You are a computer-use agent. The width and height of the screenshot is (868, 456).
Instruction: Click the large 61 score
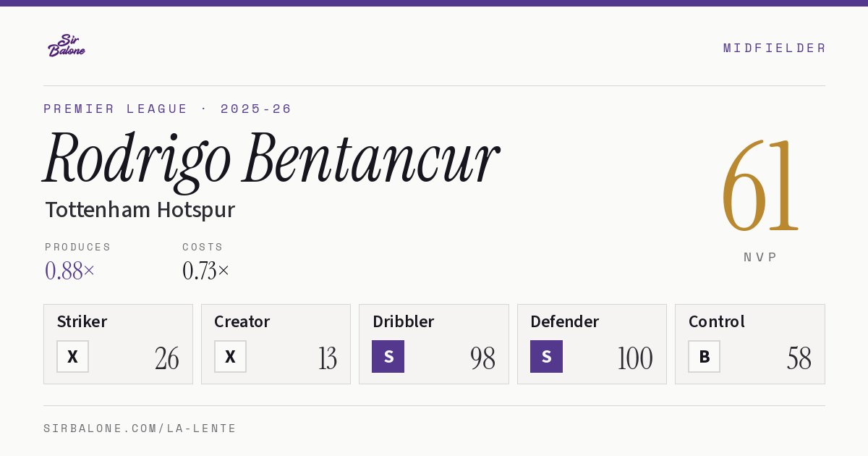[760, 186]
